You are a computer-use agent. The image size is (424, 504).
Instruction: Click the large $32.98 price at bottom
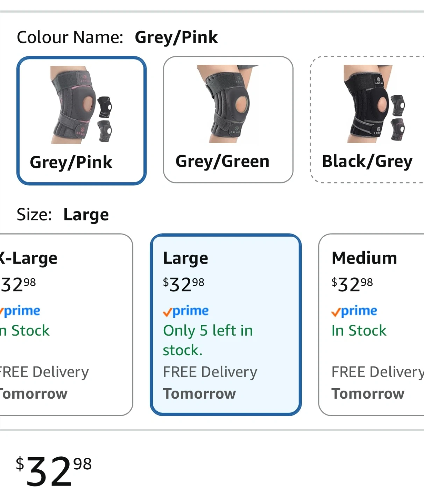coord(54,471)
